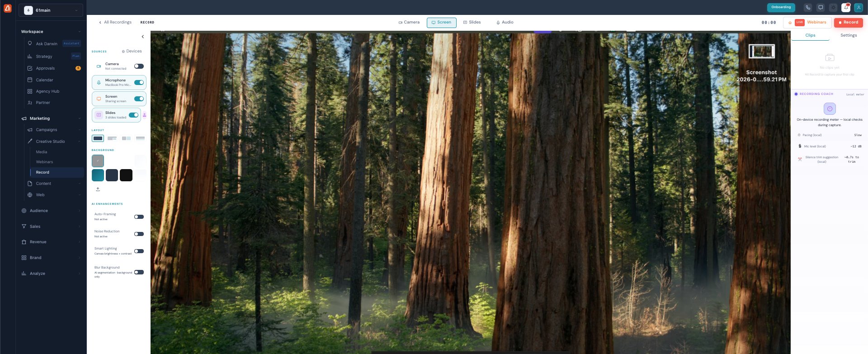Click the Onboarding button
The width and height of the screenshot is (868, 354).
point(781,7)
